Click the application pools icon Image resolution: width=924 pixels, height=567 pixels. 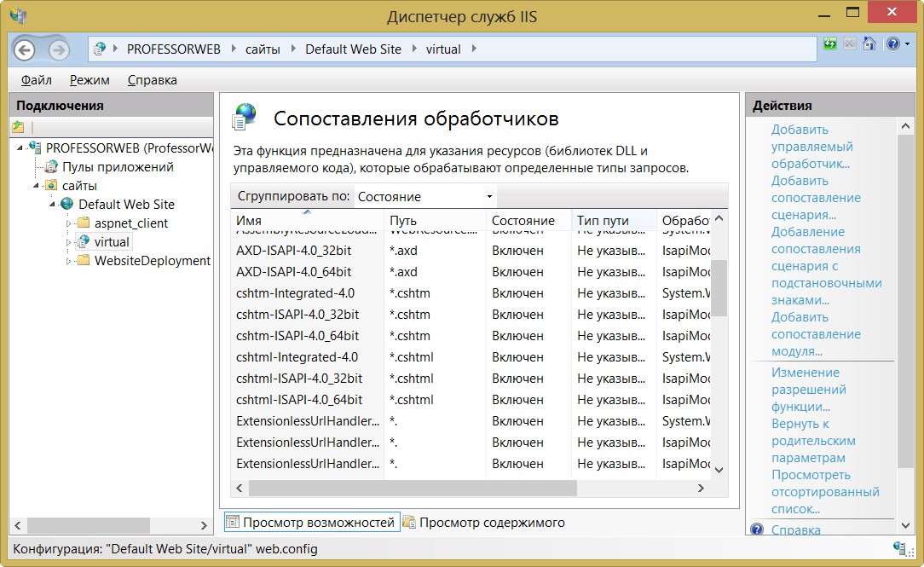click(x=52, y=167)
